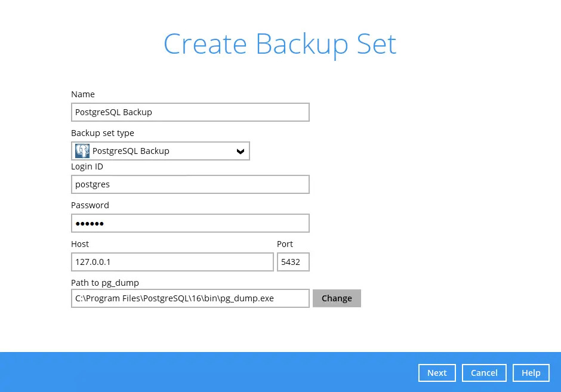
Task: Focus the Login ID field
Action: coord(190,184)
